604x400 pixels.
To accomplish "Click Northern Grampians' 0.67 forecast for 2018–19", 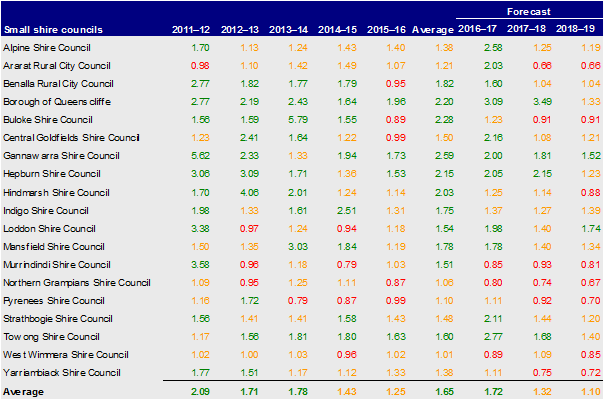I will pos(591,283).
